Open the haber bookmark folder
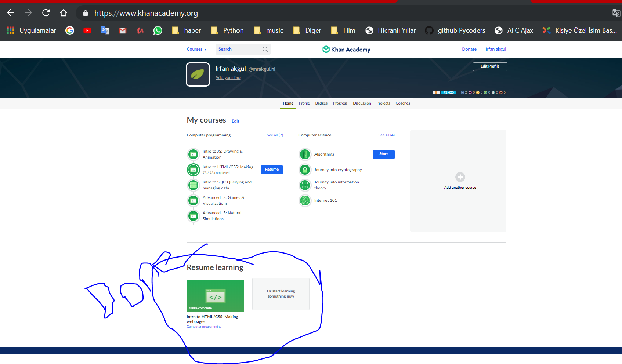Viewport: 622px width, 364px height. (x=187, y=30)
